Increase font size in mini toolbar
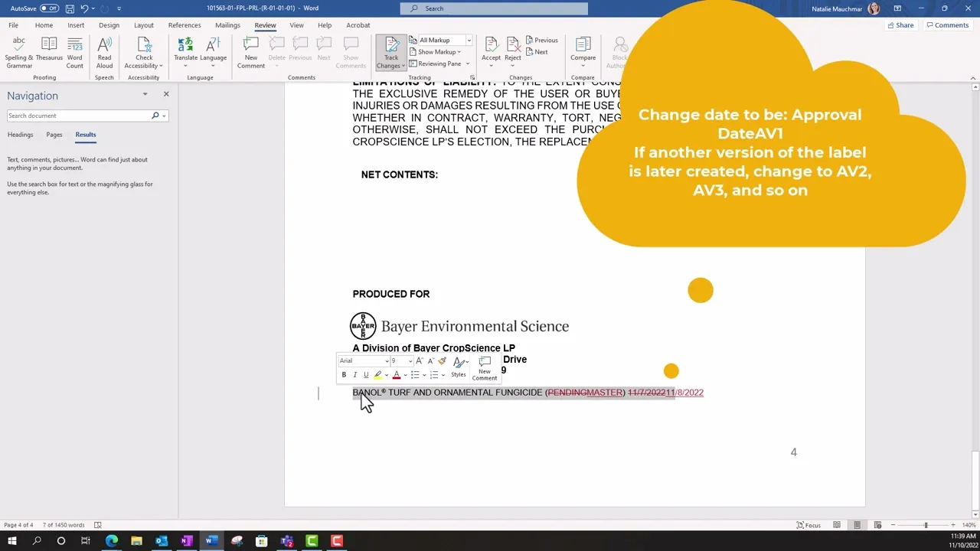The image size is (980, 551). tap(419, 361)
